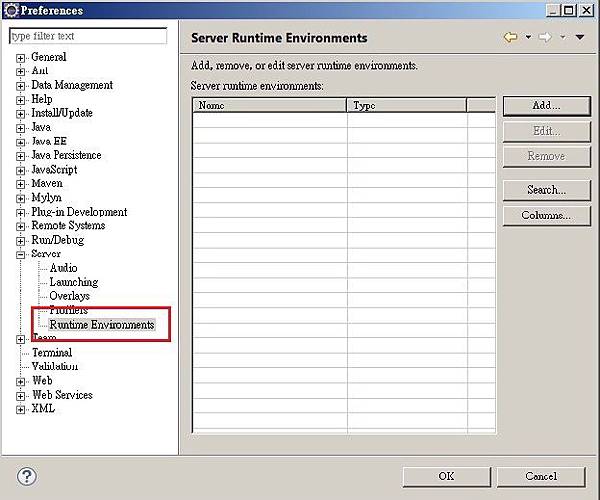
Task: Maximize the Preferences window
Action: pyautogui.click(x=569, y=10)
